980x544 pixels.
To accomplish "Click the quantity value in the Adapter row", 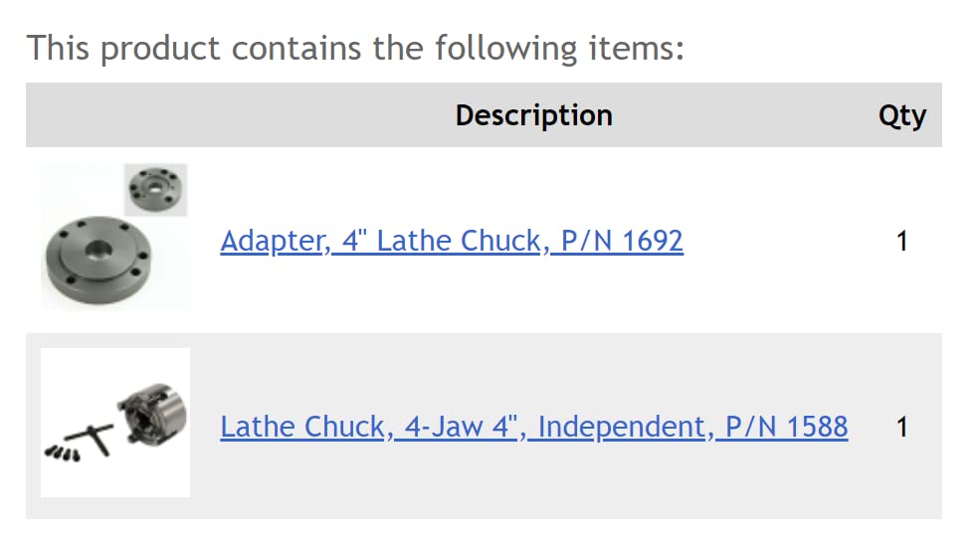I will click(x=901, y=241).
